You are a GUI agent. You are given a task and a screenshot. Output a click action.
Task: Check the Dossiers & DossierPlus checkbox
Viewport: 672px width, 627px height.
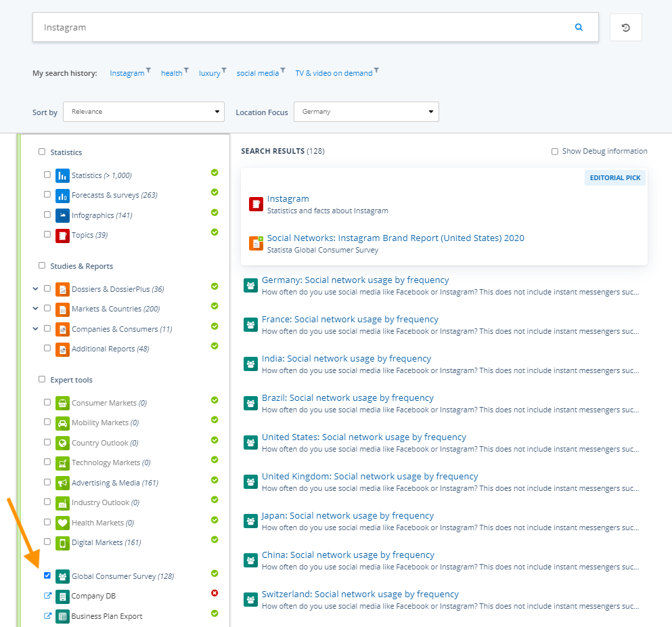point(47,288)
